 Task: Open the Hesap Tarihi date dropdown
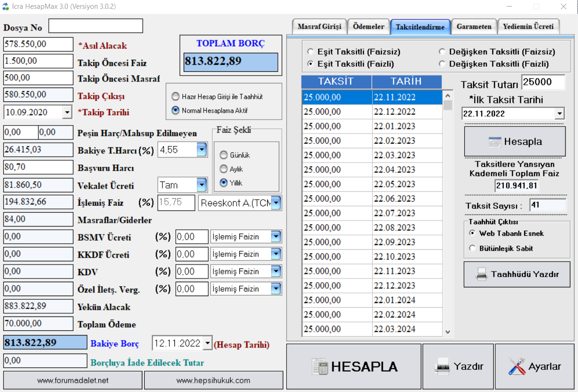tap(208, 343)
